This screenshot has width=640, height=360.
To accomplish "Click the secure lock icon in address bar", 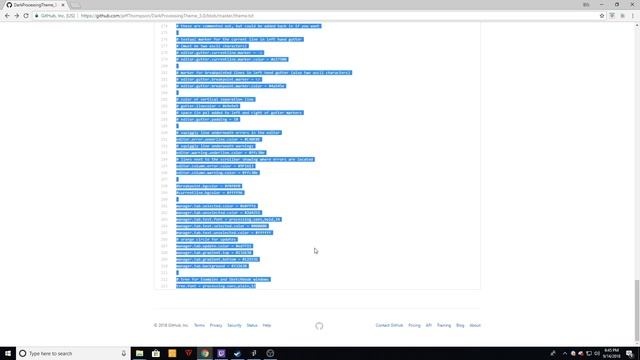I will pyautogui.click(x=37, y=16).
